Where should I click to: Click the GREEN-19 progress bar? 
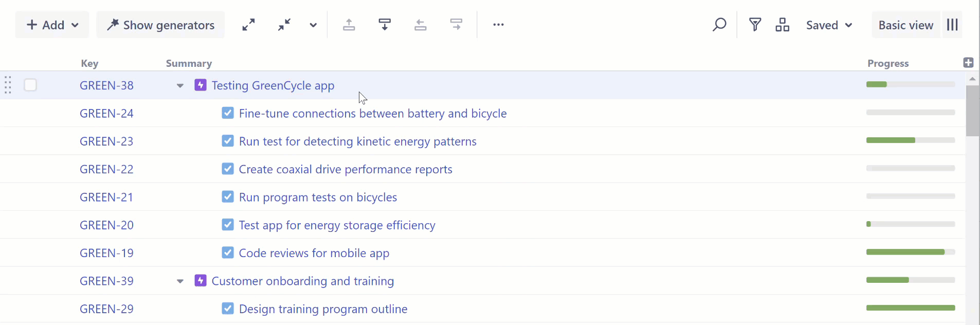click(x=910, y=252)
